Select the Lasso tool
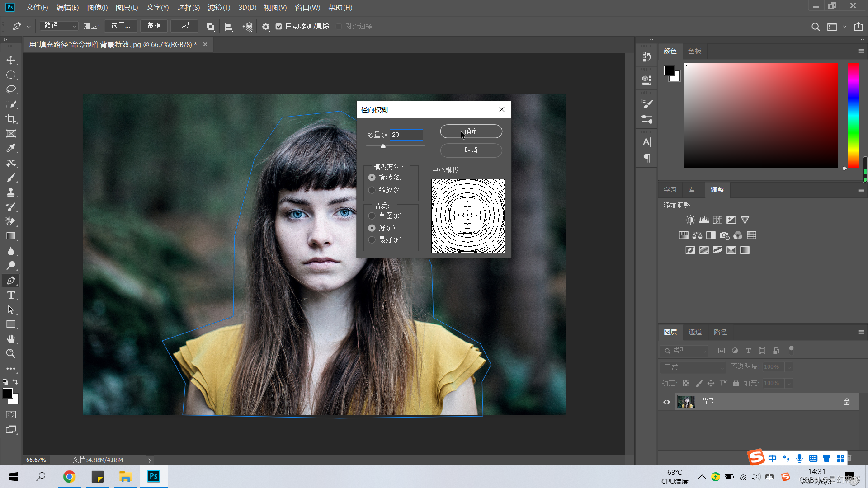868x488 pixels. [x=11, y=89]
